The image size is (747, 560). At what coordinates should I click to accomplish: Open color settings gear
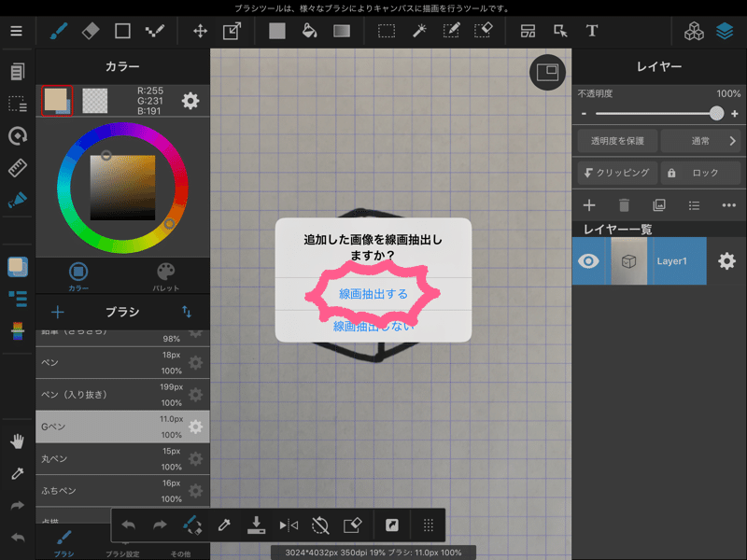pyautogui.click(x=190, y=101)
